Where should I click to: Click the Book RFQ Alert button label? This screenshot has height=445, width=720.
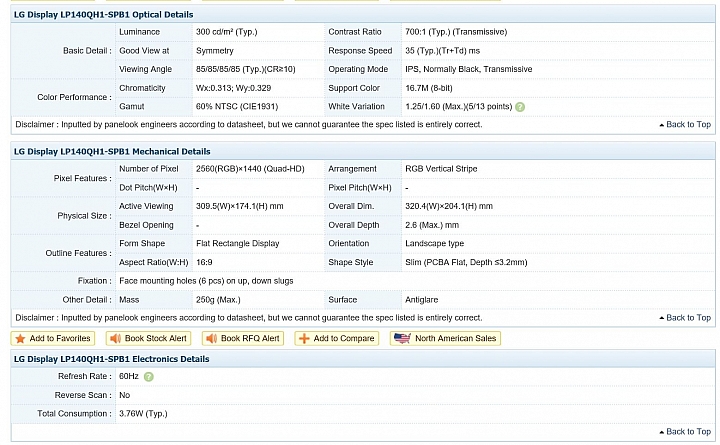[x=250, y=338]
